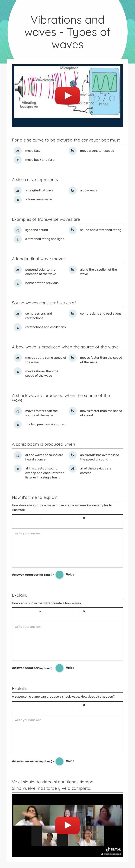
Task: Open the formatting dropdown above the longitudinal wave answer box
Action: click(x=40, y=518)
